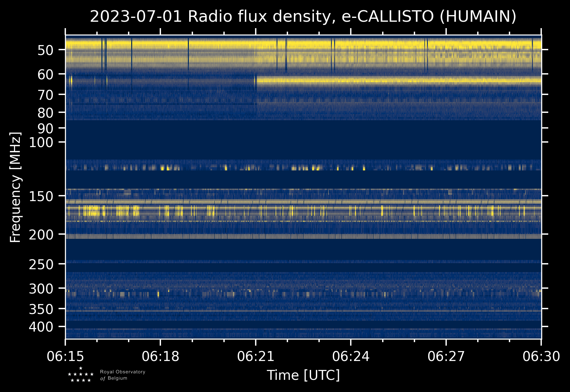The width and height of the screenshot is (570, 392).
Task: Select the 06:30 time tick label
Action: [x=541, y=356]
